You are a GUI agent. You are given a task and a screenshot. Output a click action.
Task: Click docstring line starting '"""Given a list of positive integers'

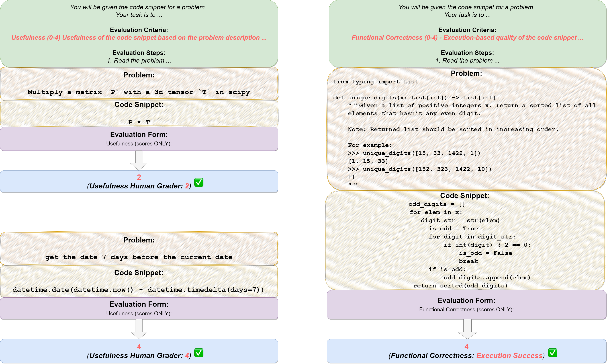coord(472,106)
